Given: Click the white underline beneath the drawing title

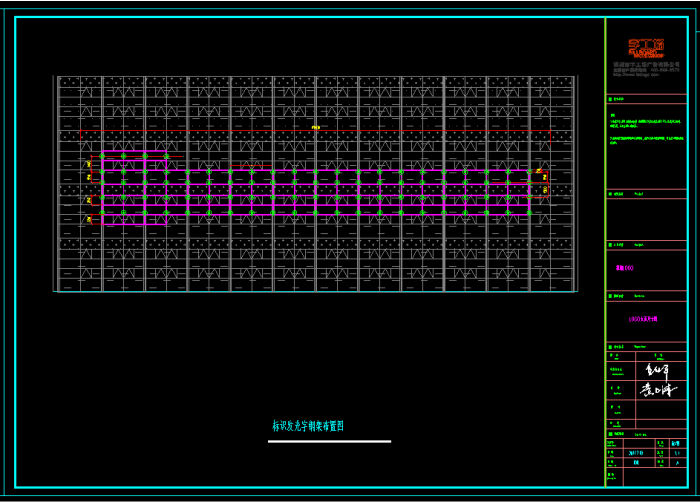Looking at the screenshot, I should coord(329,441).
